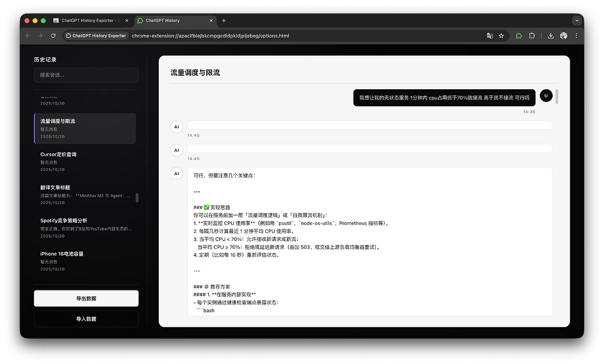Image resolution: width=604 pixels, height=364 pixels.
Task: Click the ```bash code fence line
Action: tap(205, 310)
